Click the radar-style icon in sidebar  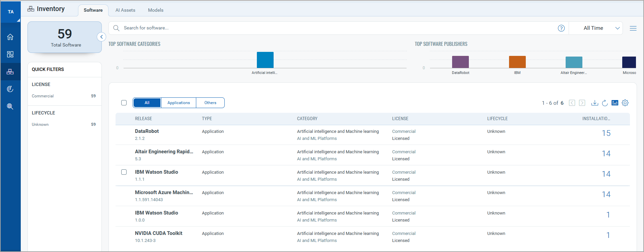[x=10, y=89]
